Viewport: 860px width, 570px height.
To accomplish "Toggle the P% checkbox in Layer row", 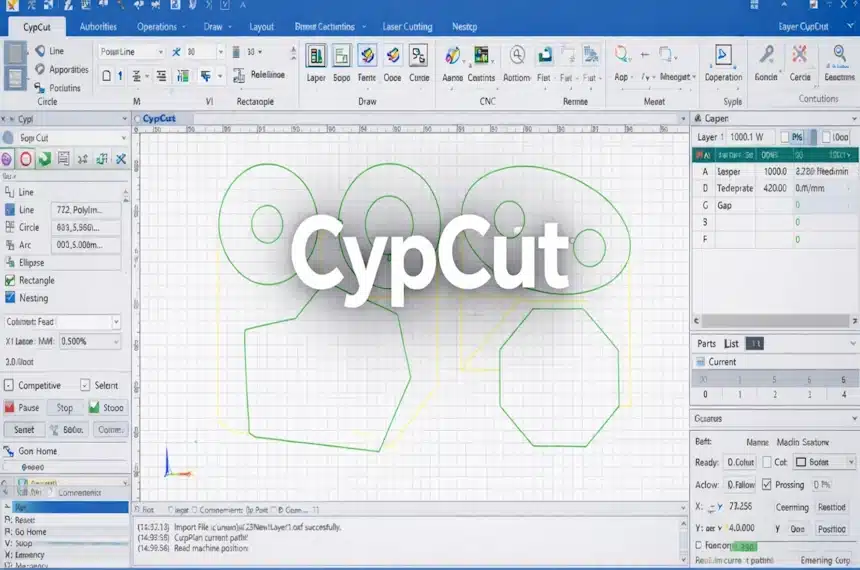I will (x=785, y=137).
